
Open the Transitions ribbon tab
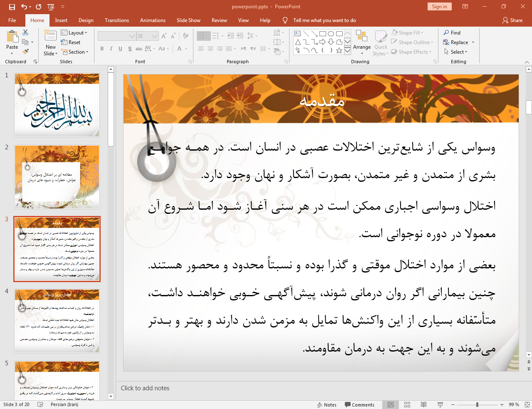[x=117, y=20]
